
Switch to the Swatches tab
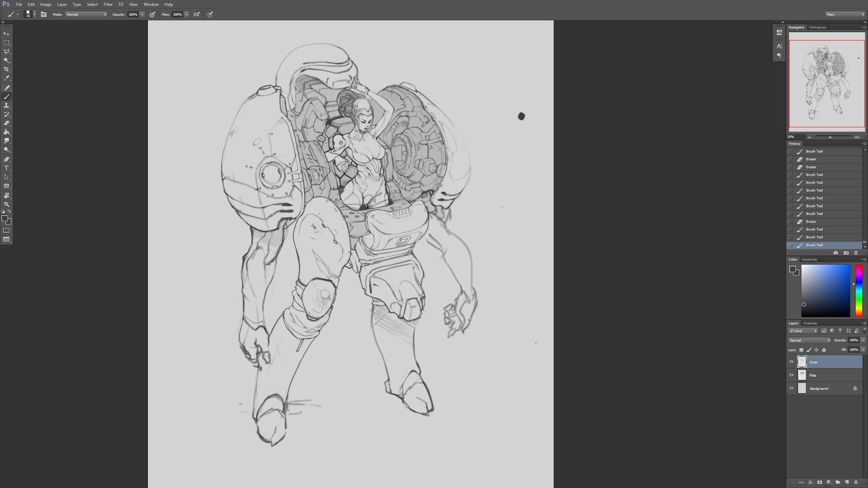[809, 259]
